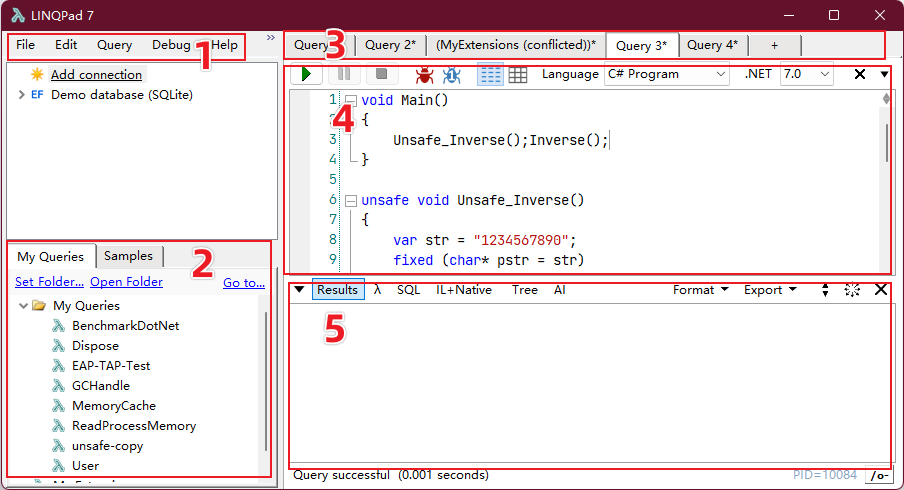The image size is (904, 490).
Task: Collapse the Unsafe_Inverse() code fold marker
Action: coord(351,201)
